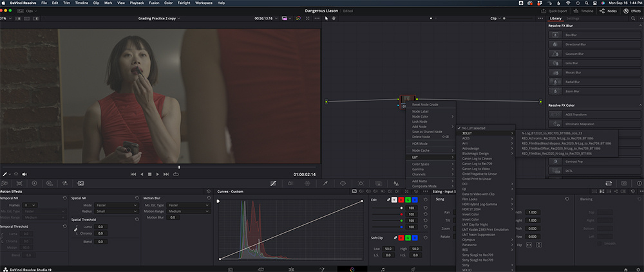This screenshot has height=272, width=644.
Task: Click the Spatial Threshold Luma value field
Action: click(100, 226)
